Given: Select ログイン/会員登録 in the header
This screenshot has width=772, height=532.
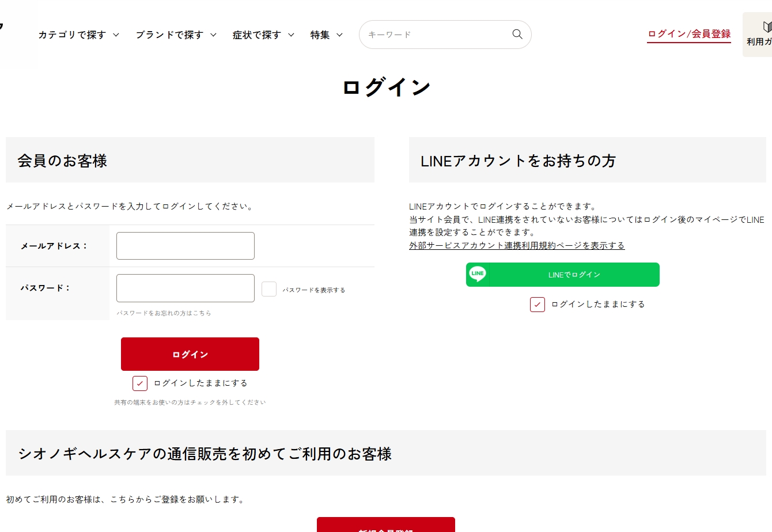Looking at the screenshot, I should pyautogui.click(x=688, y=33).
